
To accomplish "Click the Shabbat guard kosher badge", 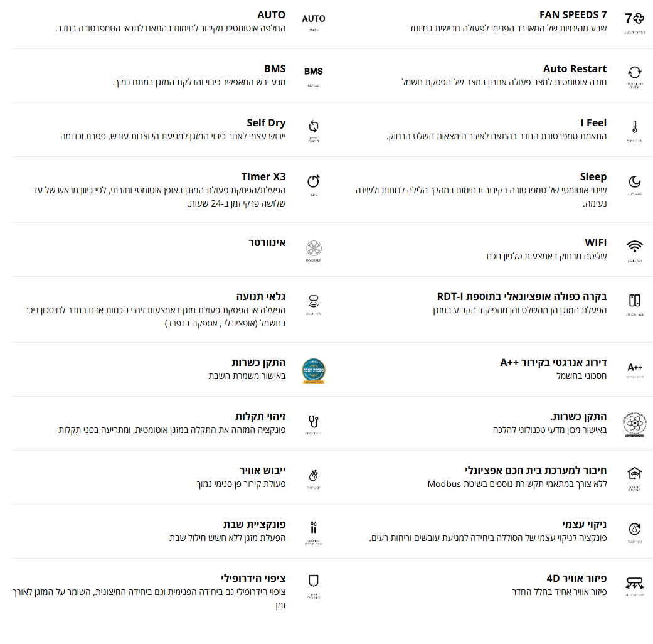I will pyautogui.click(x=314, y=370).
